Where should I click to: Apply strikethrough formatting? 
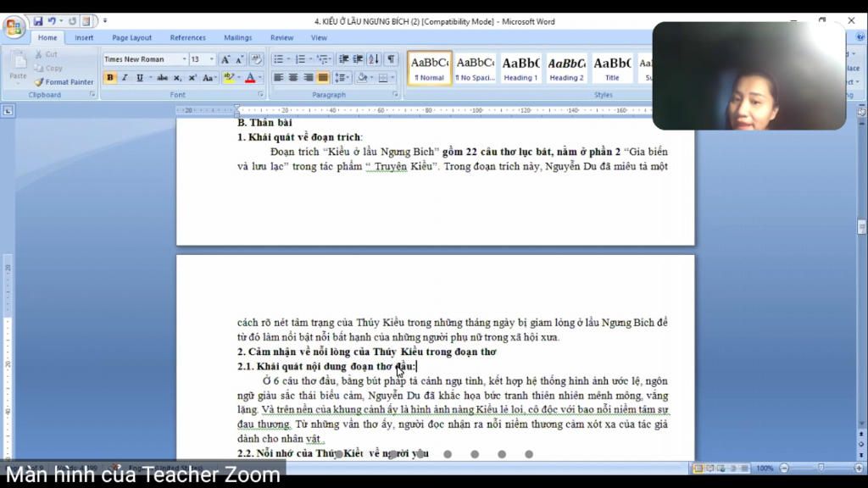point(162,77)
